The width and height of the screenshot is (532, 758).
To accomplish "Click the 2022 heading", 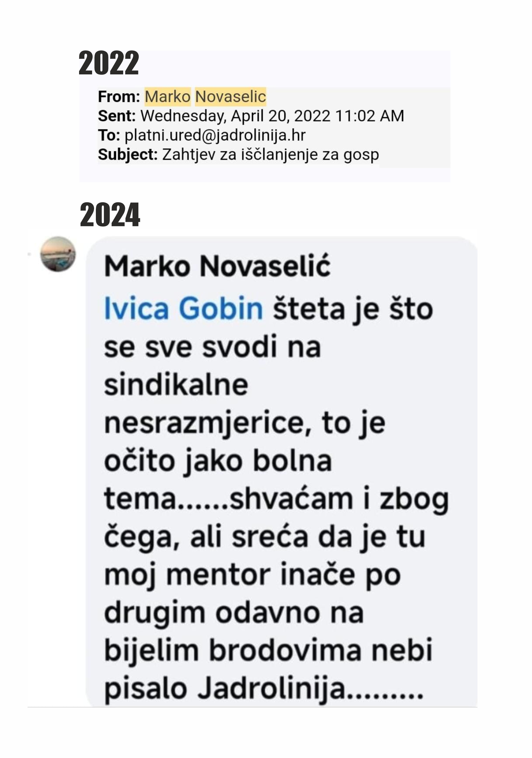I will 108,63.
